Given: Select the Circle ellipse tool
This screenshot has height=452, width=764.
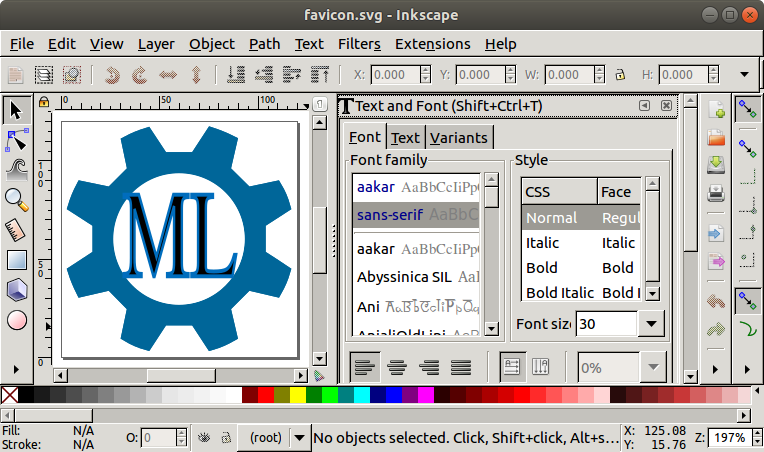Looking at the screenshot, I should coord(17,320).
